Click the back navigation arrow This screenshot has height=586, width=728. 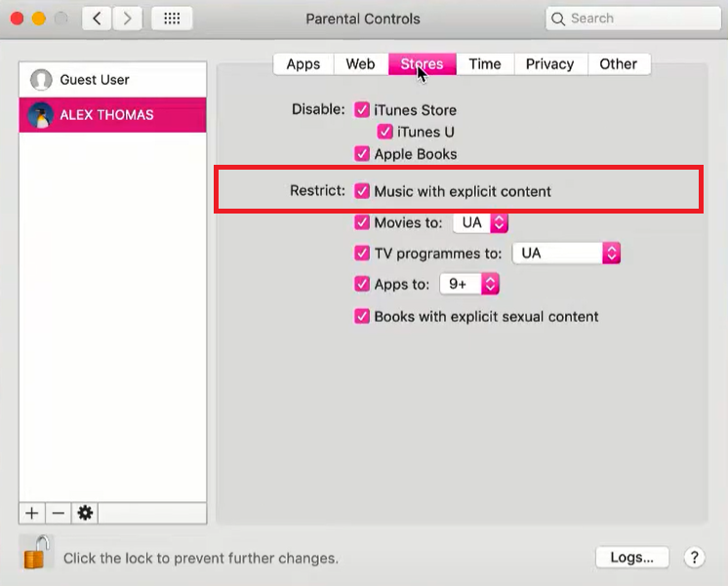click(x=97, y=19)
